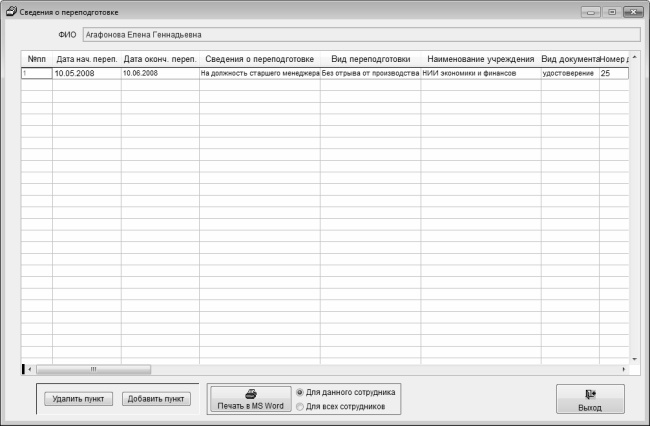Screen dimensions: 650x426
Task: Click the удостоверение document type cell
Action: click(x=568, y=74)
